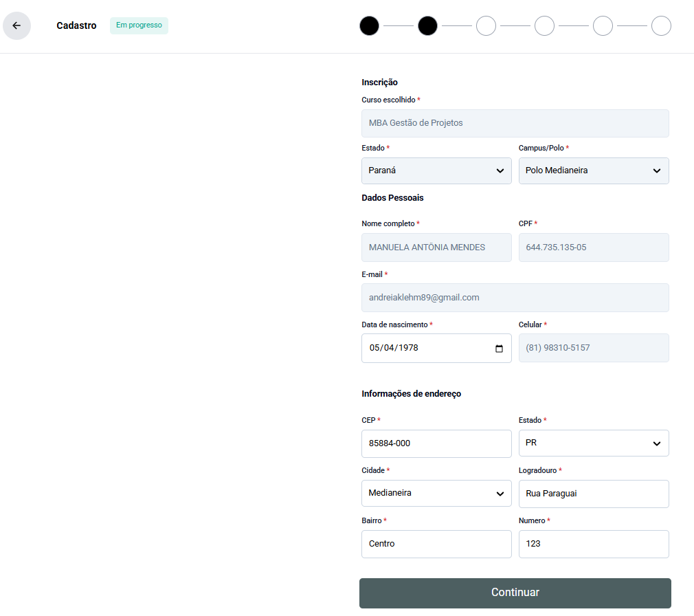The width and height of the screenshot is (694, 616).
Task: Click the Dados Pessoais section heading
Action: pos(392,198)
